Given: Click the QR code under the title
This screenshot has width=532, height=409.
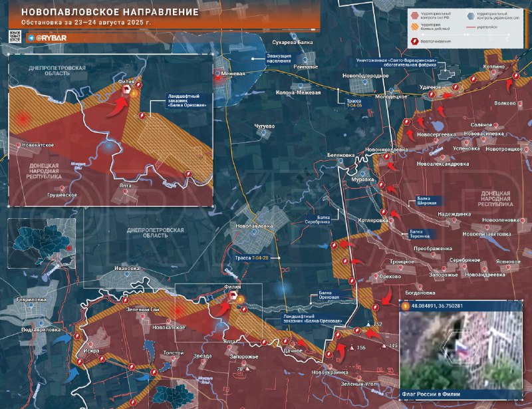Looking at the screenshot, I should click(x=16, y=39).
